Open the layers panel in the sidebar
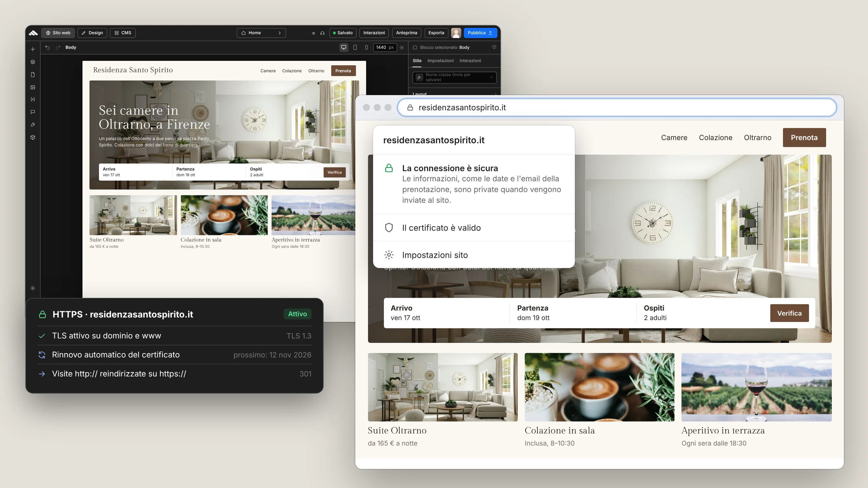 33,62
